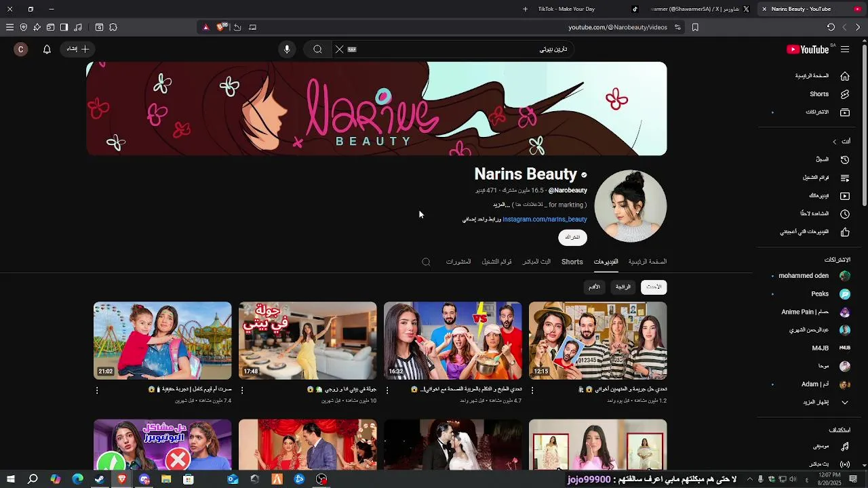Play the 17:48 house tour video
The height and width of the screenshot is (488, 868).
click(308, 341)
